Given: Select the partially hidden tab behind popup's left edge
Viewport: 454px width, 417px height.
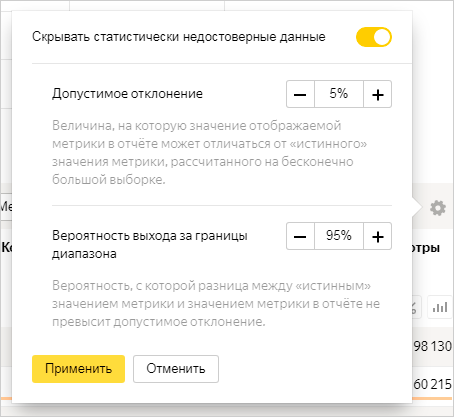Looking at the screenshot, I should tap(6, 207).
